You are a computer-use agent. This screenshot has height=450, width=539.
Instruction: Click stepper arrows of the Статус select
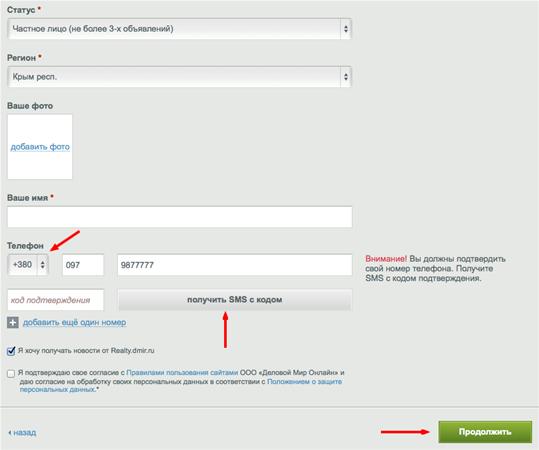tap(346, 29)
